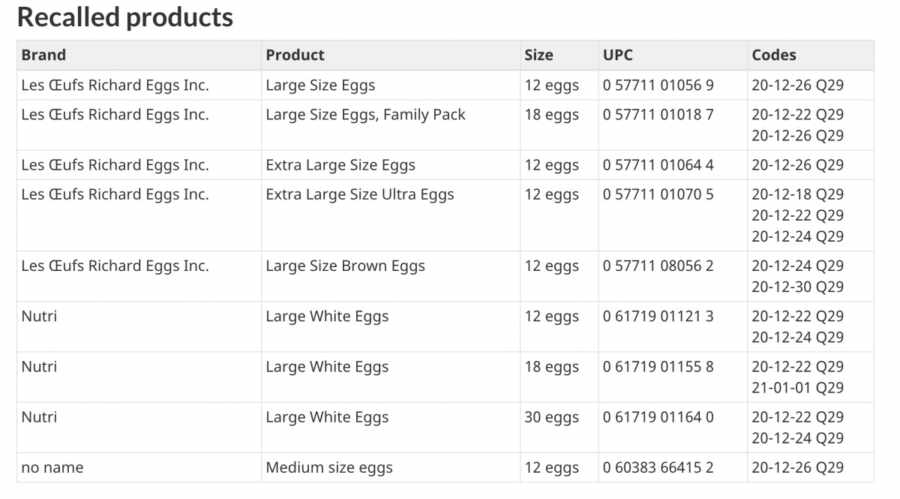Viewport: 900px width, 499px height.
Task: Click the Brand column header
Action: [139, 55]
